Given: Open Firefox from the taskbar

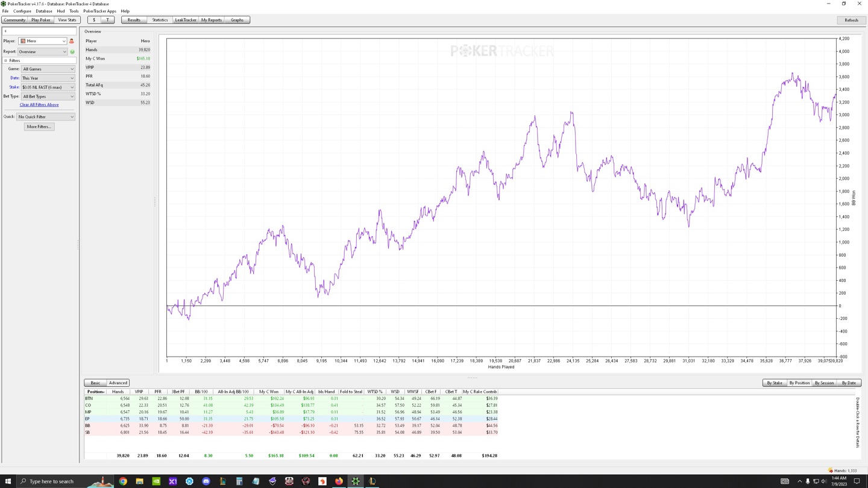Looking at the screenshot, I should (x=339, y=481).
